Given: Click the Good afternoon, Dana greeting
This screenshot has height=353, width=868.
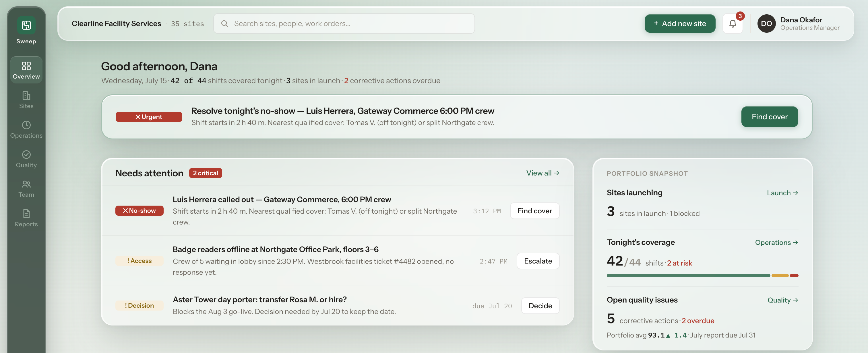Looking at the screenshot, I should click(x=159, y=66).
